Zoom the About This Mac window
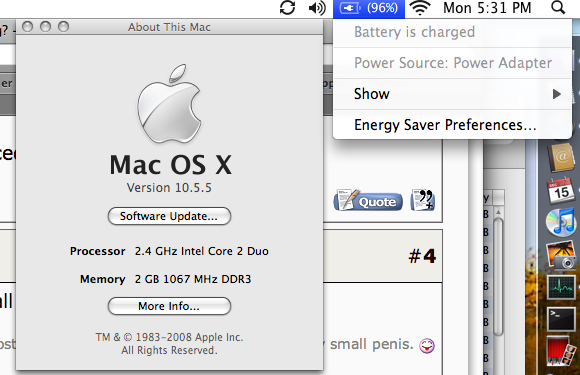The height and width of the screenshot is (375, 580). pos(64,27)
